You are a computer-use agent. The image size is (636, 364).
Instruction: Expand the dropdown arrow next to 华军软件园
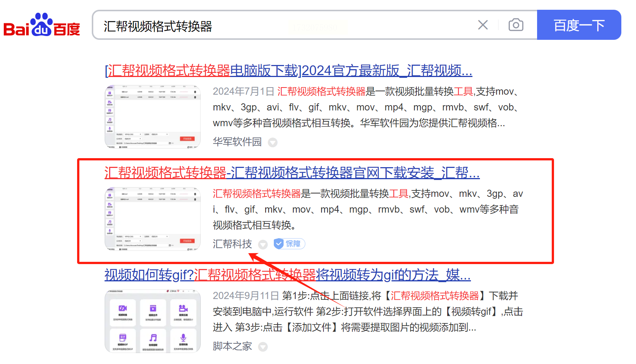(273, 142)
